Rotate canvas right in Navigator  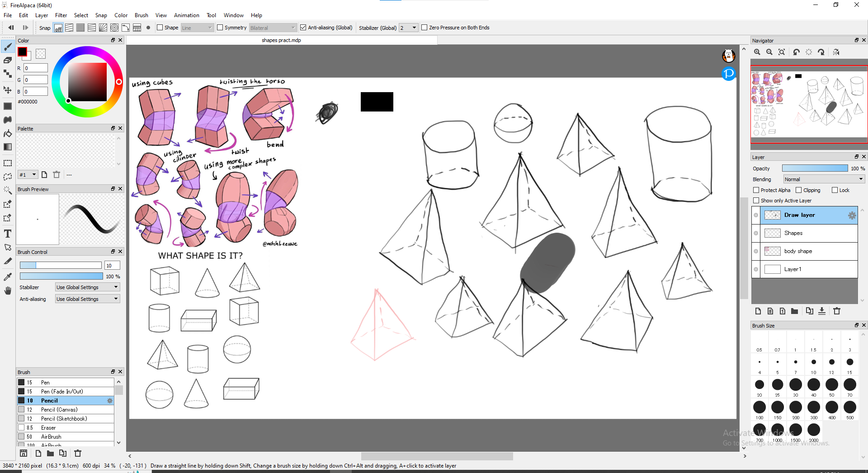[x=821, y=52]
